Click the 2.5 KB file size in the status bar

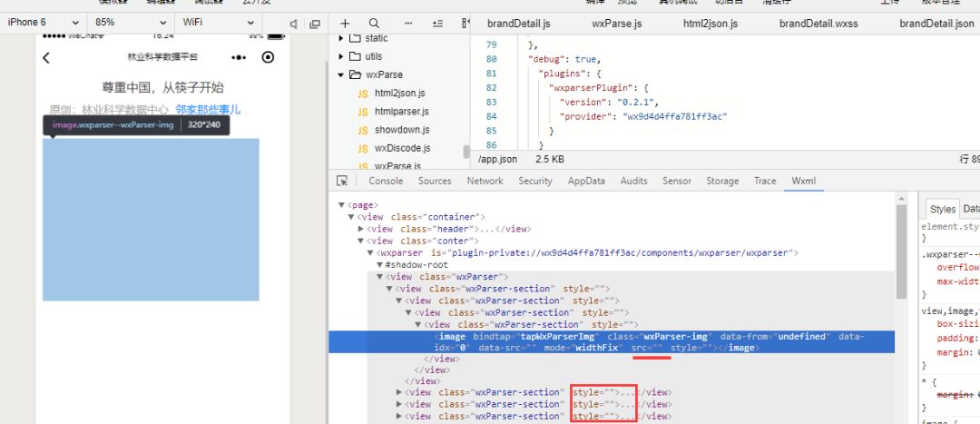549,159
